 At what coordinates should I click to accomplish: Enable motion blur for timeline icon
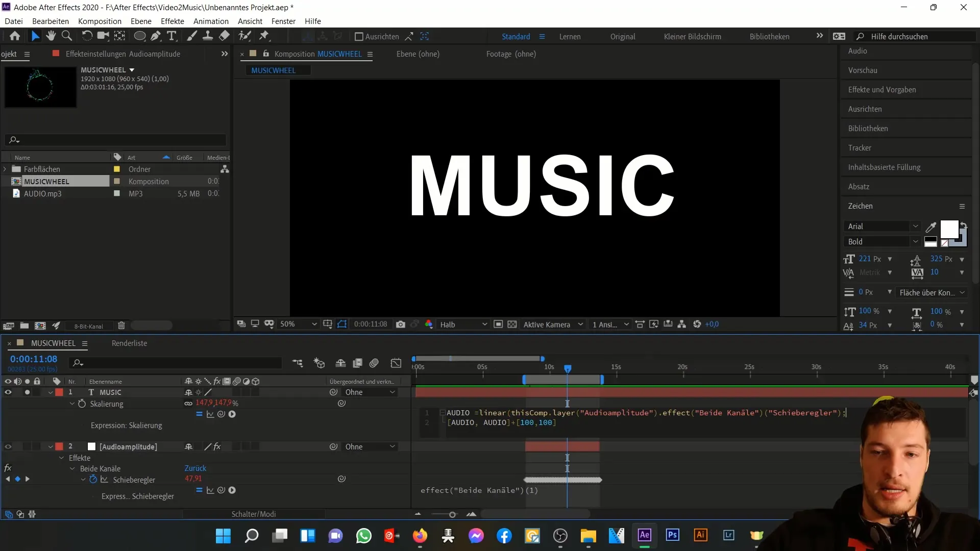coord(374,363)
